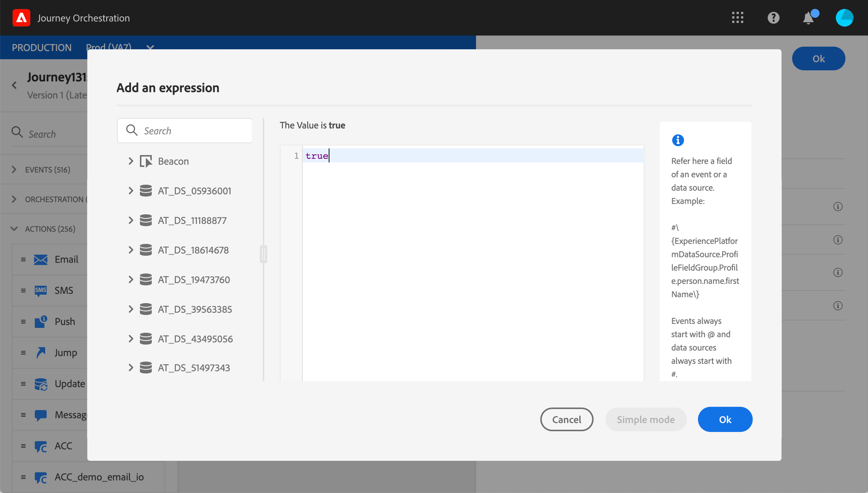The height and width of the screenshot is (493, 868).
Task: Click the Adobe logo icon
Action: (21, 18)
